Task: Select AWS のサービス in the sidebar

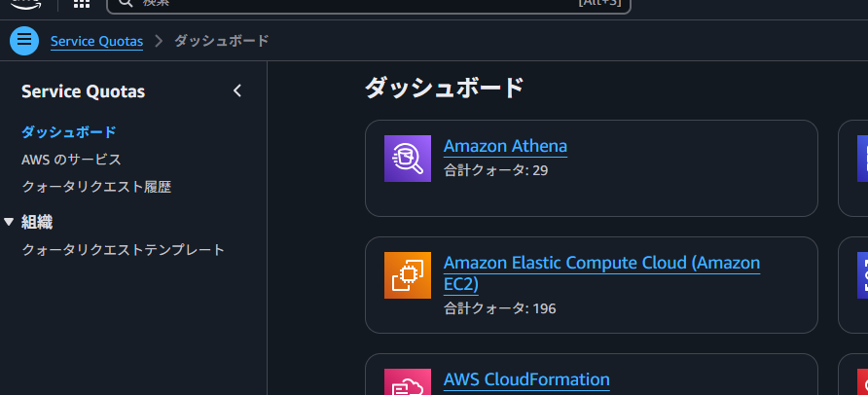Action: pyautogui.click(x=71, y=160)
